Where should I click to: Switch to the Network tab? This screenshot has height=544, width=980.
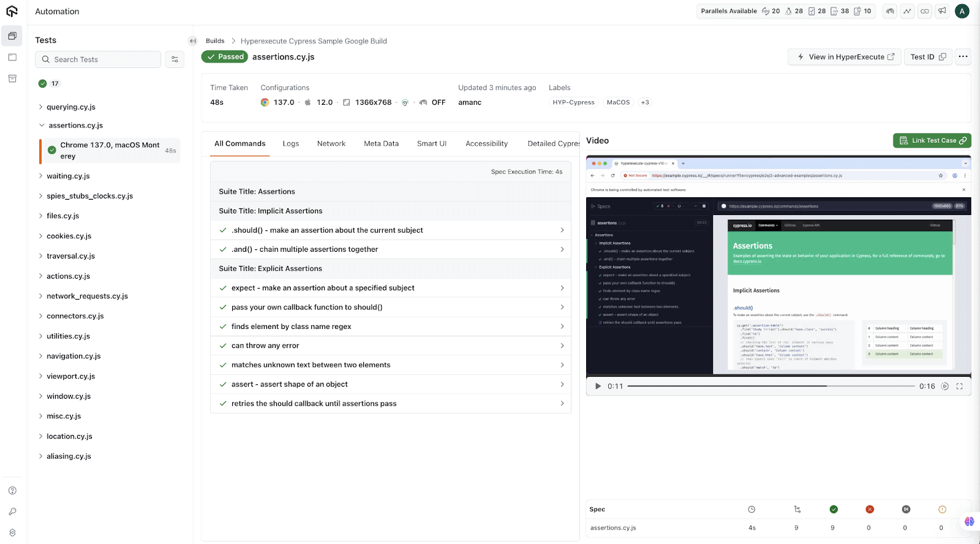(331, 144)
